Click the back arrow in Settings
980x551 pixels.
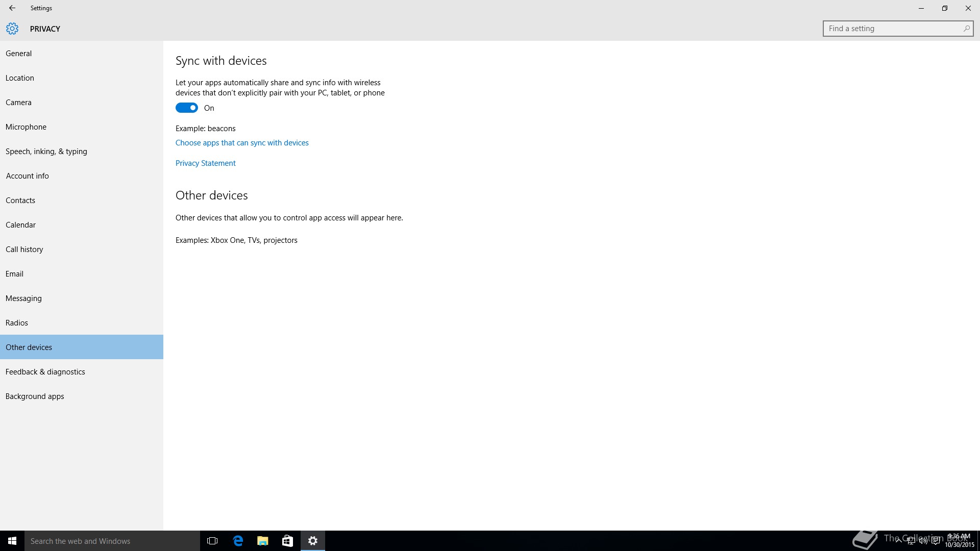(12, 8)
